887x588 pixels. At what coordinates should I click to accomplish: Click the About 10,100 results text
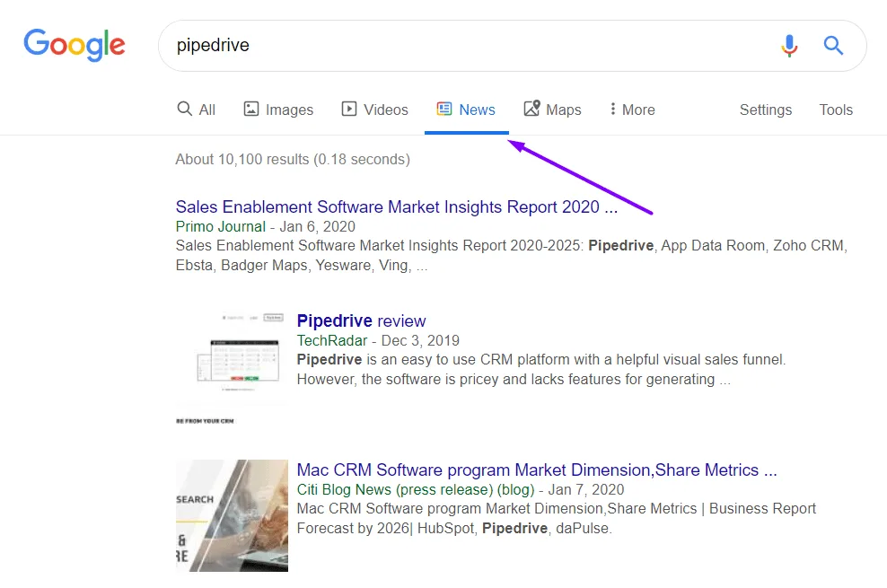293,160
